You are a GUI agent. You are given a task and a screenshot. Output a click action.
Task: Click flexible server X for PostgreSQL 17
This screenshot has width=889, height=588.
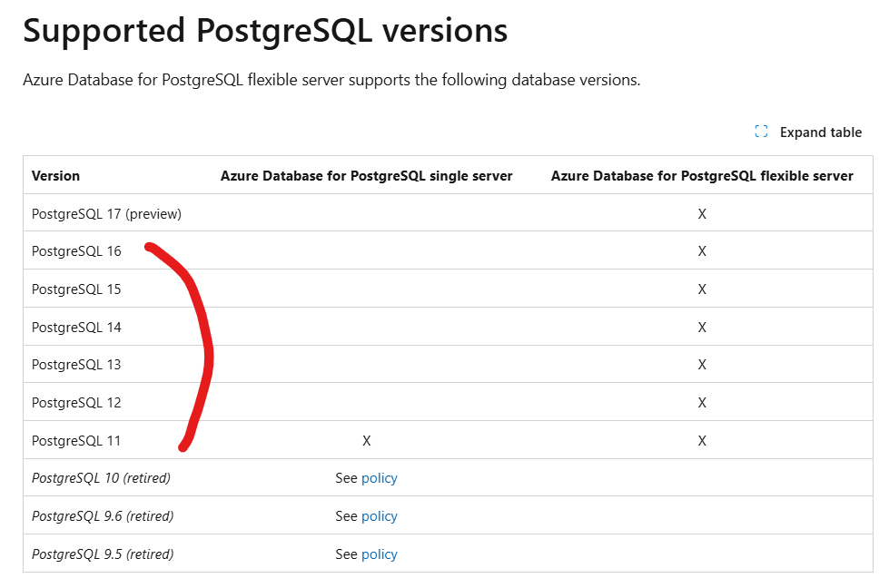pos(702,214)
